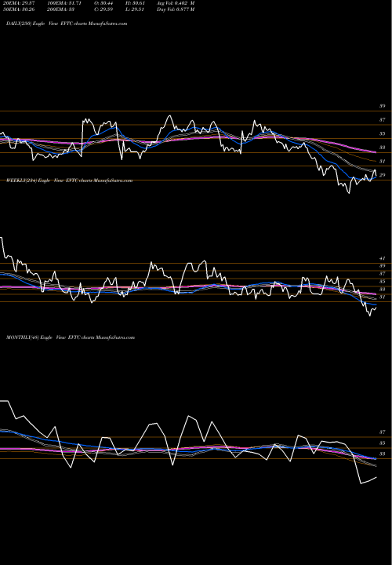Click the 35 price label on weekly chart
Viewport: 392px width, 565px height.
(x=383, y=282)
